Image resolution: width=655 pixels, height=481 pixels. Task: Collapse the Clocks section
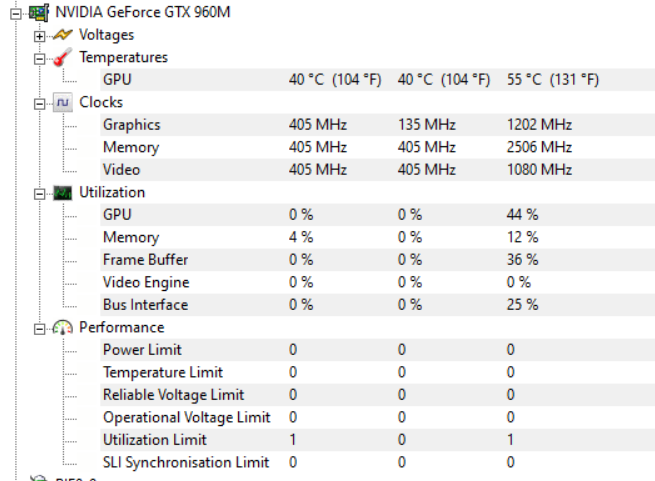[39, 104]
